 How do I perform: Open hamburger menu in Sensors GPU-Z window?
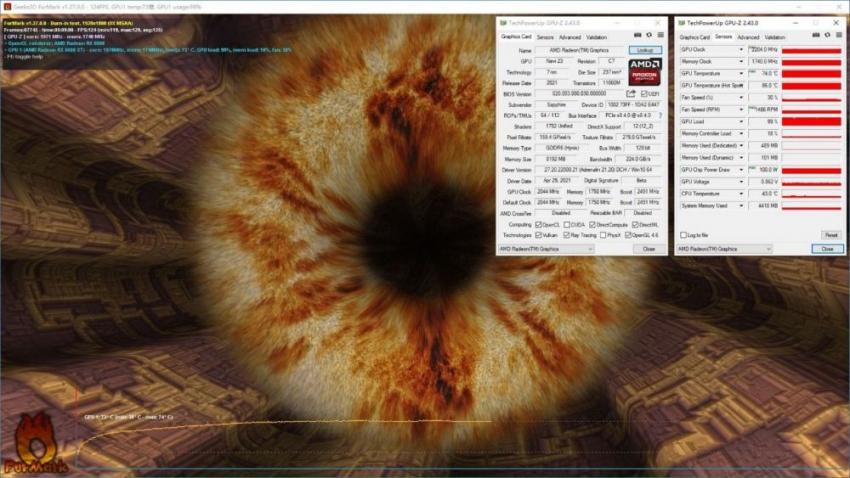pos(839,35)
